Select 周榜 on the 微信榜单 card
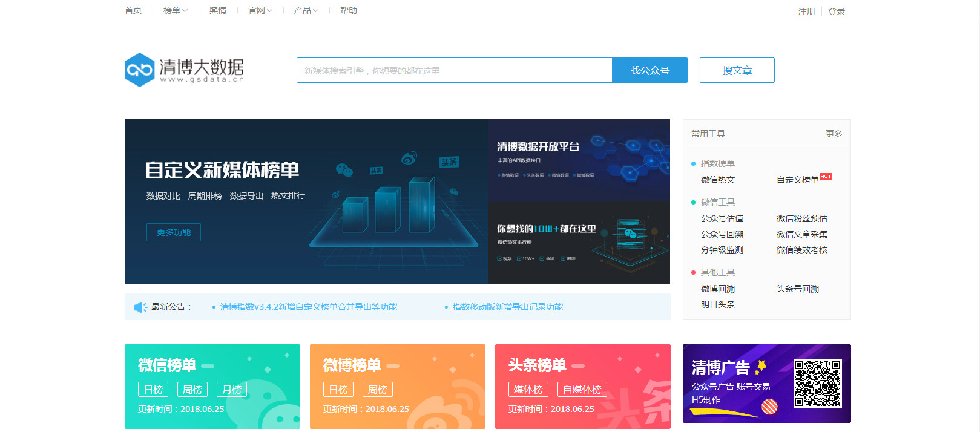 (x=192, y=390)
